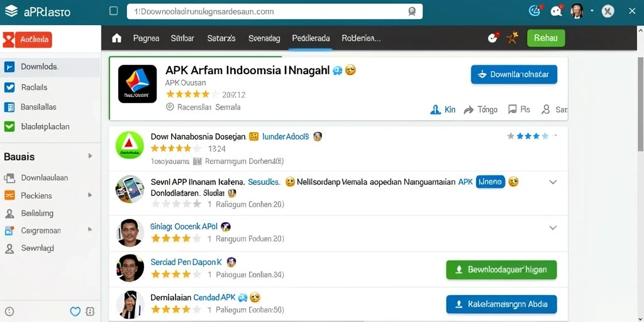Image resolution: width=644 pixels, height=322 pixels.
Task: Open the Stirbar tab
Action: point(182,38)
